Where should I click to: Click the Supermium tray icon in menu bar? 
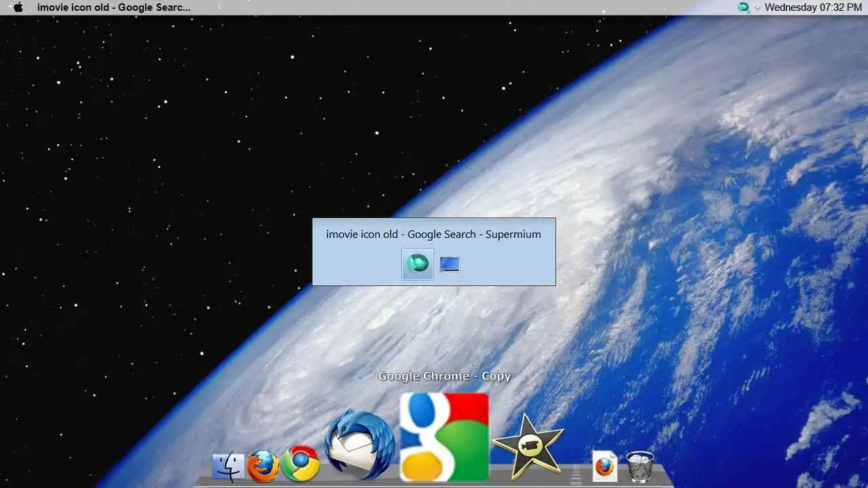point(744,7)
